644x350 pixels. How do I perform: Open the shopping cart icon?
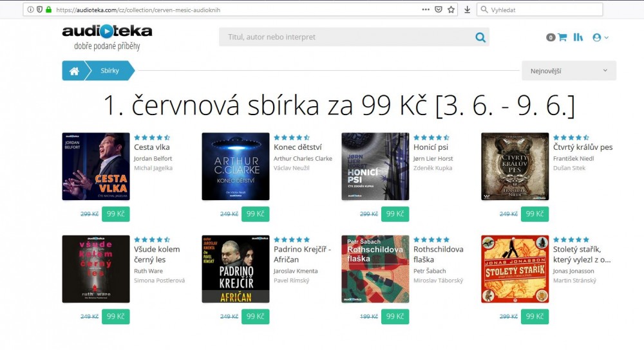[562, 37]
